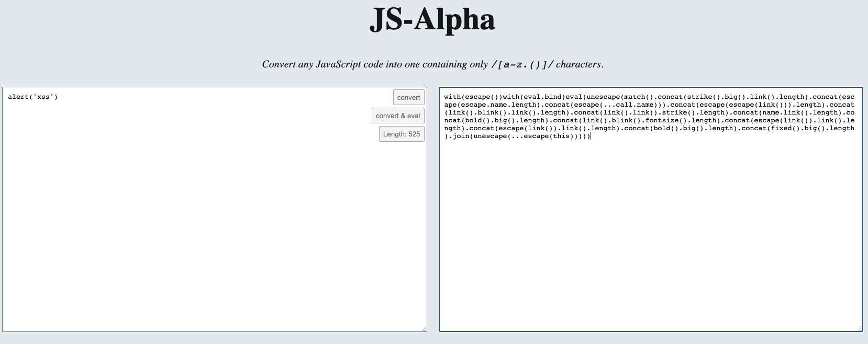Click the Length: 525 indicator

click(401, 134)
